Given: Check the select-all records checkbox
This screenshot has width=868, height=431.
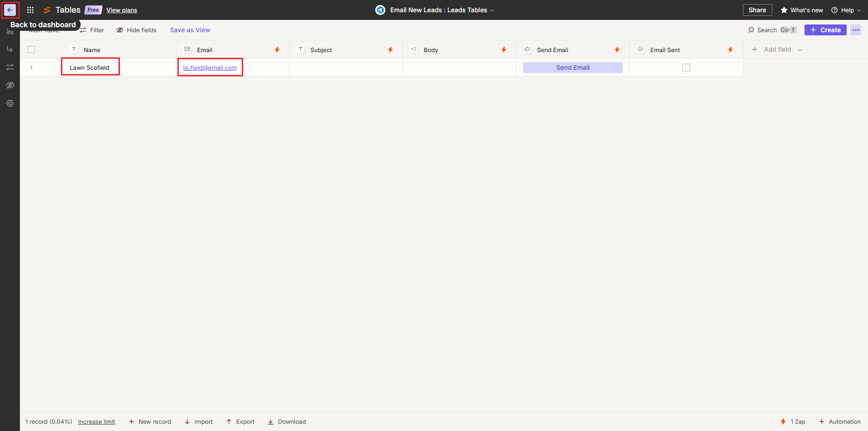Looking at the screenshot, I should tap(31, 50).
